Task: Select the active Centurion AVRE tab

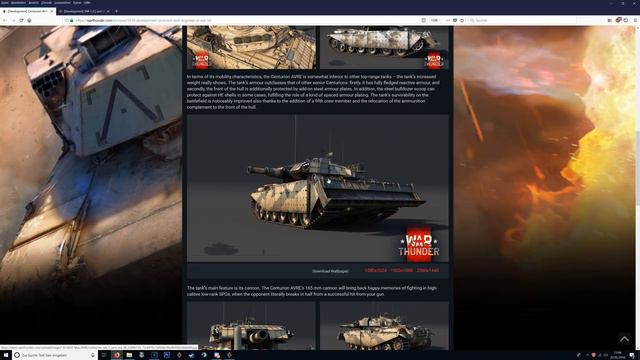Action: tap(27, 11)
